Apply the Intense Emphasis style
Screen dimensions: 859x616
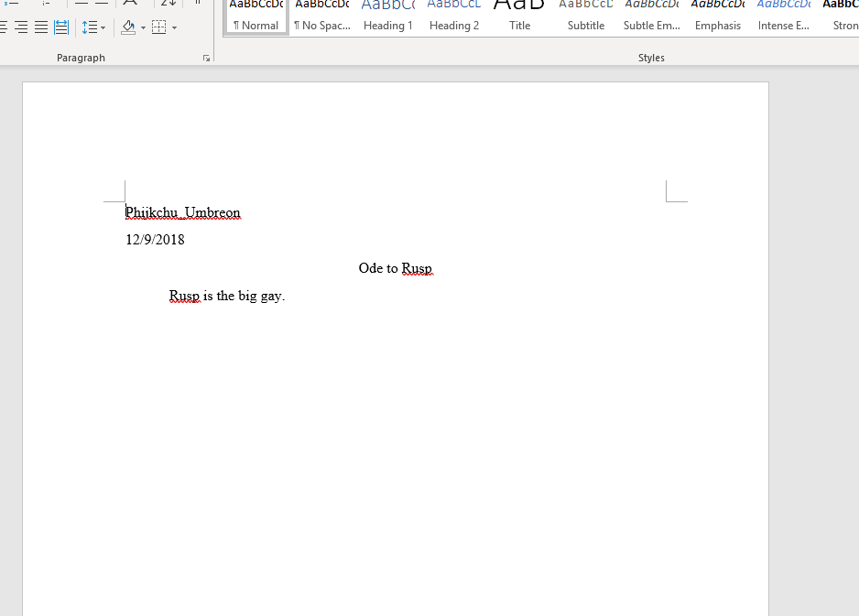coord(783,17)
